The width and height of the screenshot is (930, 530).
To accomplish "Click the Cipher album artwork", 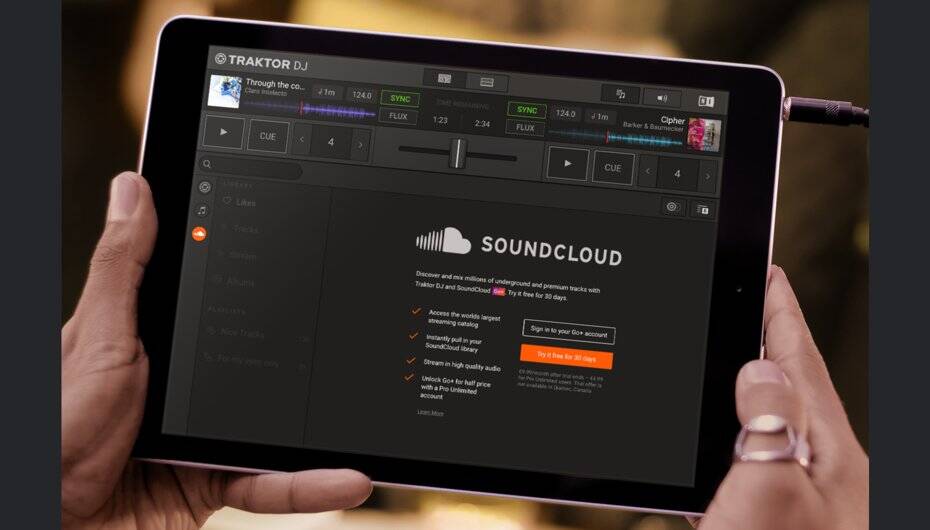I will click(705, 135).
